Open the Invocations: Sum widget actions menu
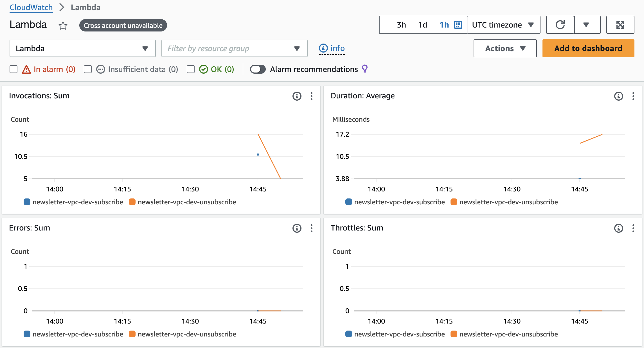The image size is (644, 348). [311, 96]
